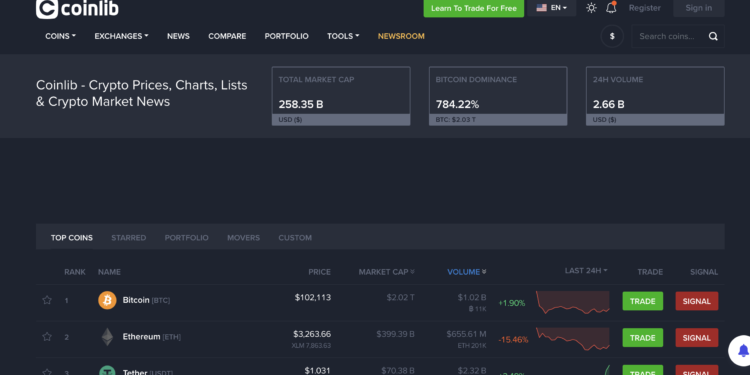Open the Tether name link
The image size is (750, 375).
147,372
